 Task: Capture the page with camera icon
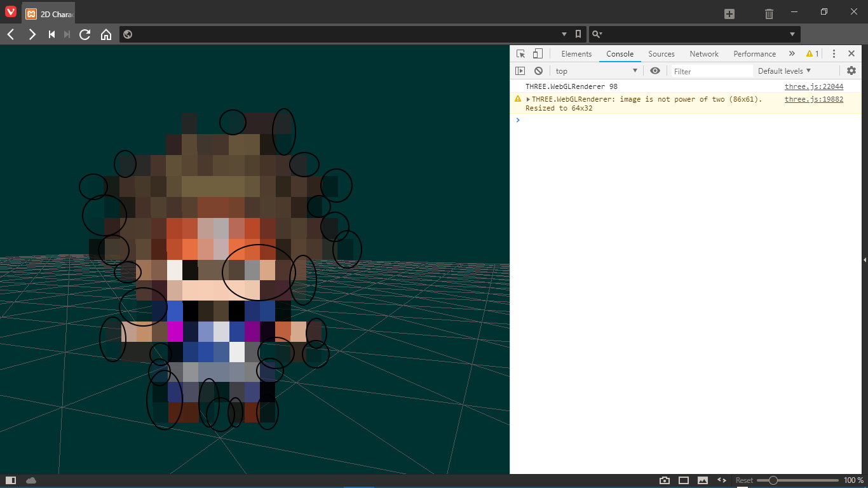click(x=665, y=480)
